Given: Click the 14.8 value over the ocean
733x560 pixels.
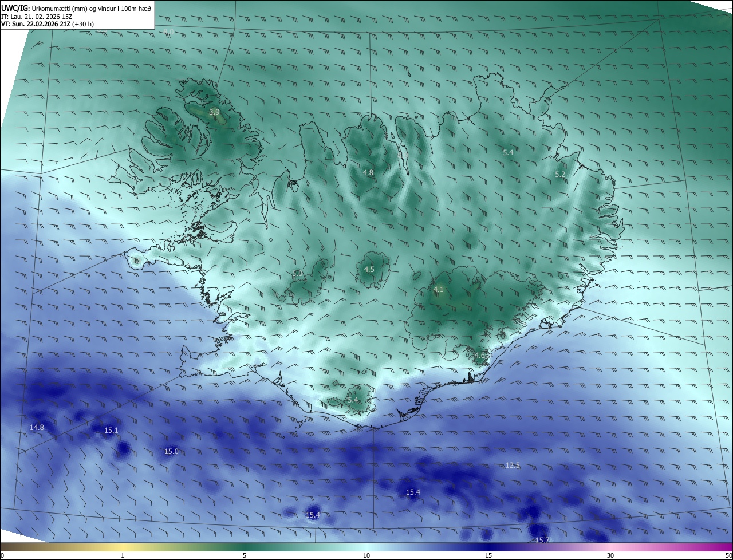Looking at the screenshot, I should 37,427.
